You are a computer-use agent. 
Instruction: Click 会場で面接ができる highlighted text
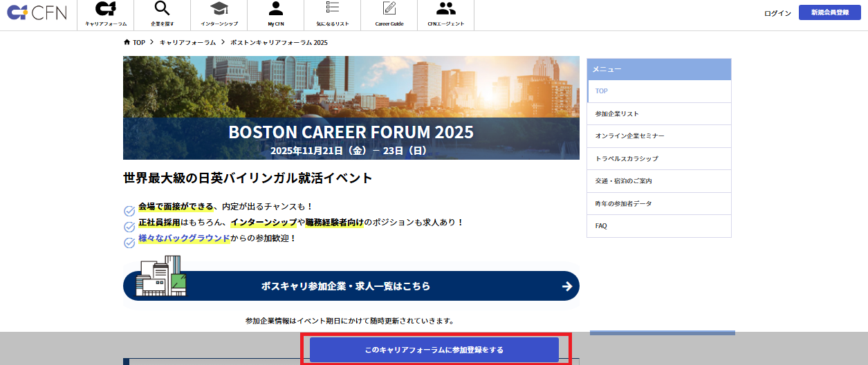[x=176, y=206]
